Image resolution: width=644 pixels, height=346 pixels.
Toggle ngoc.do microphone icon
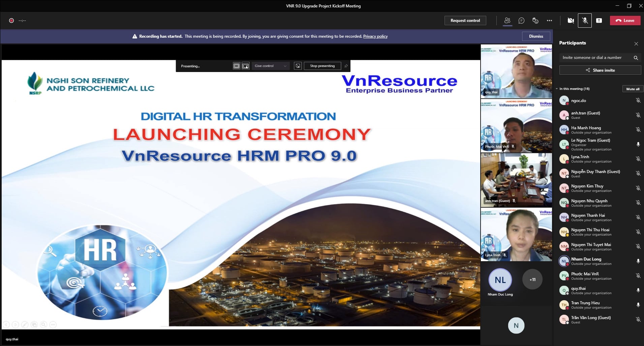[638, 100]
